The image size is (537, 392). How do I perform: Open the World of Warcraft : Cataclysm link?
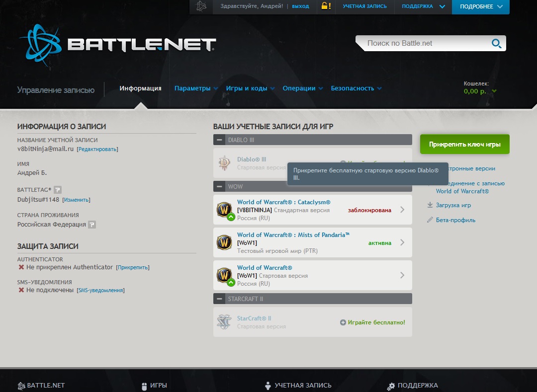284,202
